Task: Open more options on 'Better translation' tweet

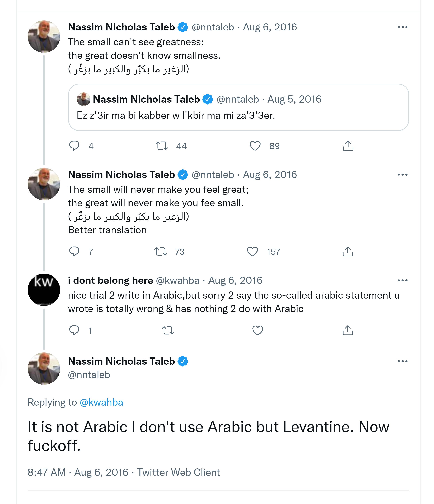Action: (x=402, y=175)
